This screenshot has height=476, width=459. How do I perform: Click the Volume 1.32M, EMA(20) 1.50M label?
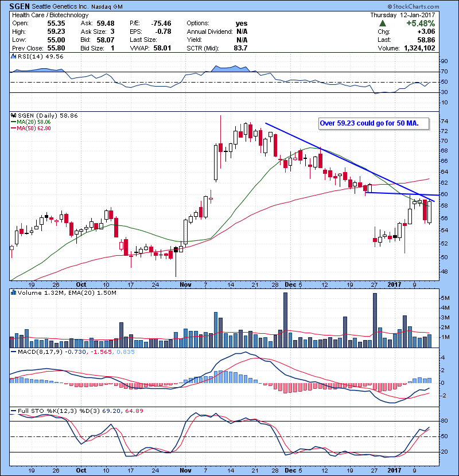[67, 293]
